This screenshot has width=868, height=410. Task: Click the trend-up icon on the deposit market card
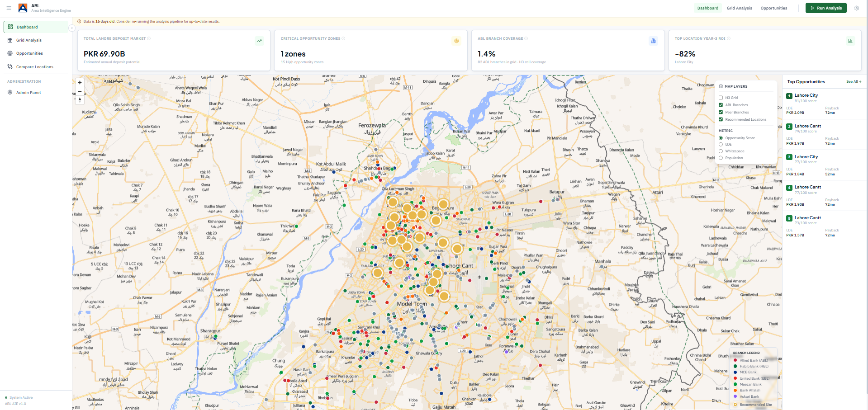(x=260, y=41)
